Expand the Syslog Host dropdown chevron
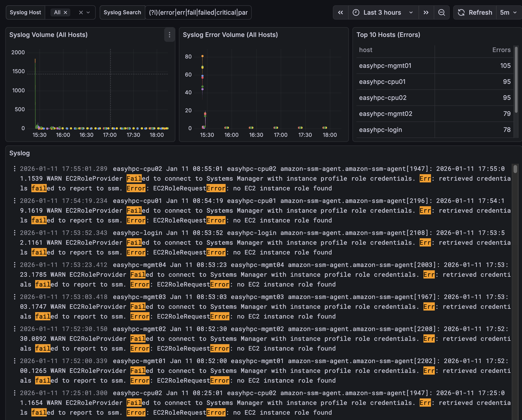Viewport: 522px width, 420px height. (x=88, y=13)
